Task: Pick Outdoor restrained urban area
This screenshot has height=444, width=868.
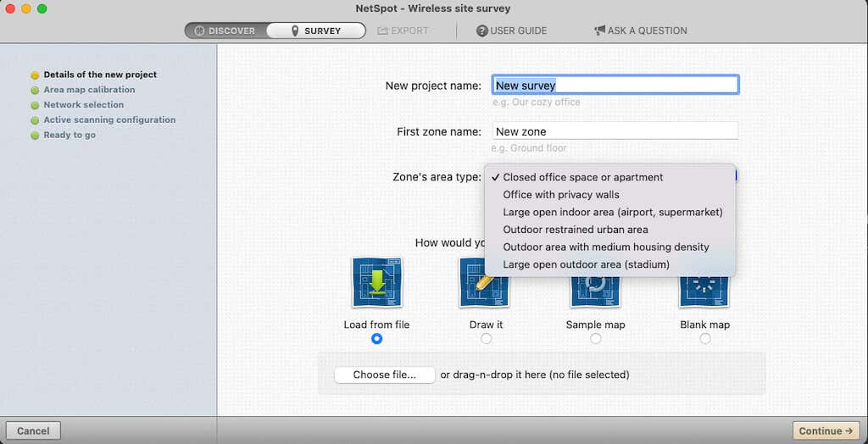Action: 610,230
